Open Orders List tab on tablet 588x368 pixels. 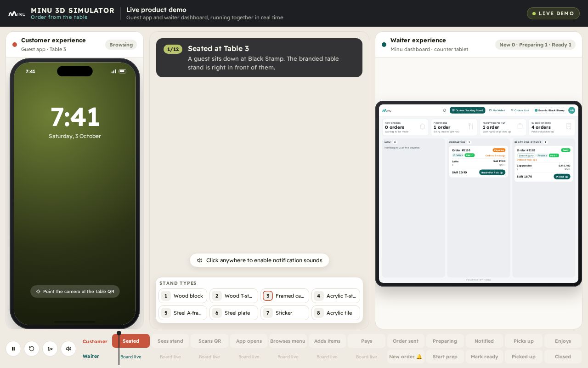520,110
